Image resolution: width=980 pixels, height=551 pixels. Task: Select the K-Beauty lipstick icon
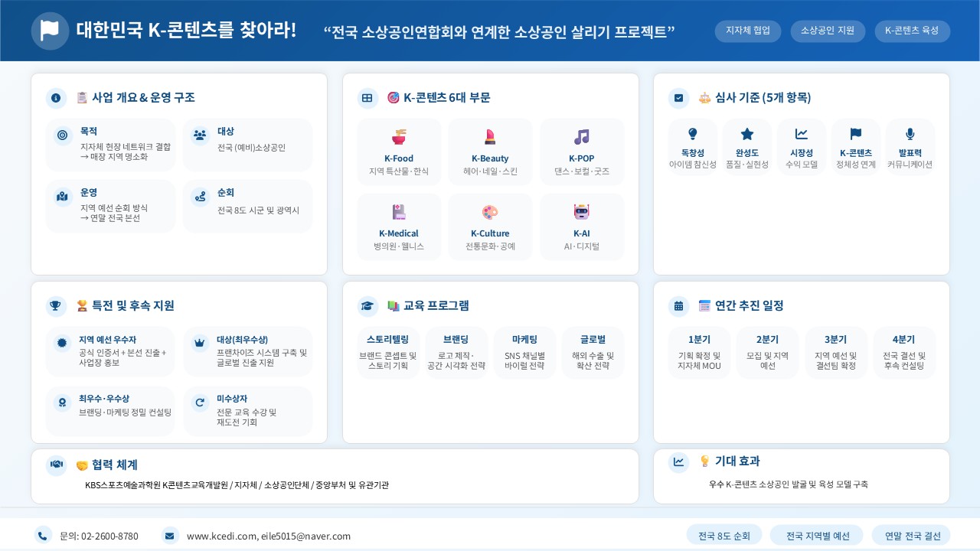click(x=490, y=137)
